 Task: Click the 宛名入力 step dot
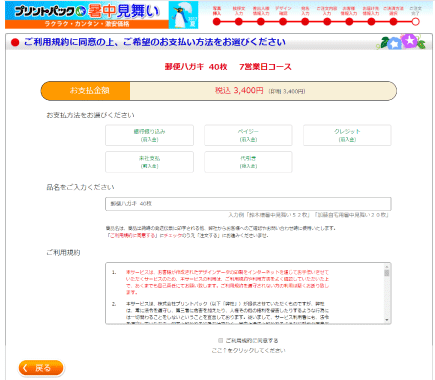tap(305, 22)
